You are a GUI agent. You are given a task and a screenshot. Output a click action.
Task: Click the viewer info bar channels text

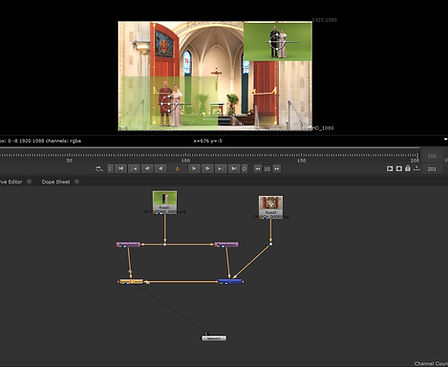[63, 141]
